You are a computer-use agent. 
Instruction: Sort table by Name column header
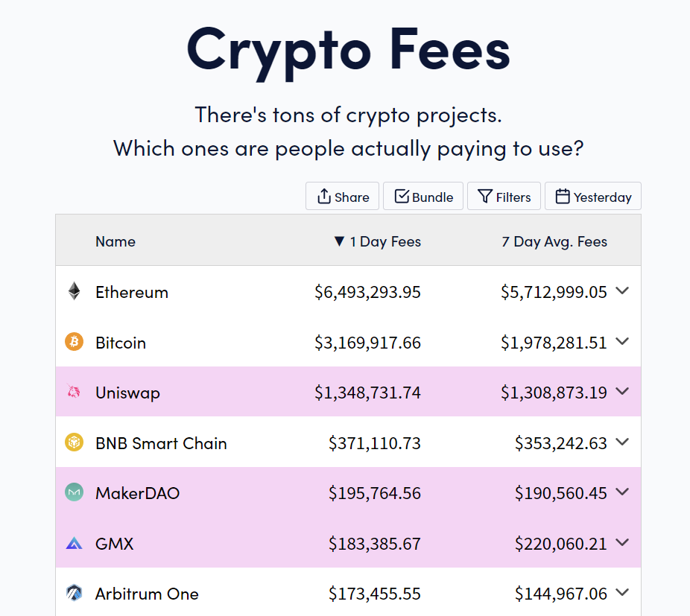pos(115,241)
